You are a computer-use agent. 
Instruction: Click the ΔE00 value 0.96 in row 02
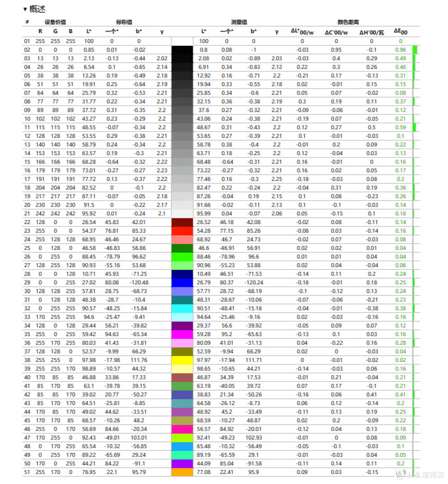coord(400,50)
